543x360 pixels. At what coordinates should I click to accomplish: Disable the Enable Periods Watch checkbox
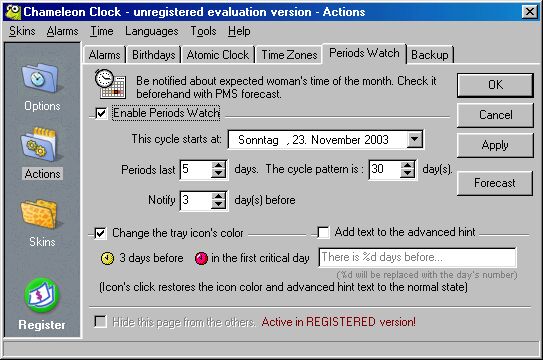(x=101, y=113)
